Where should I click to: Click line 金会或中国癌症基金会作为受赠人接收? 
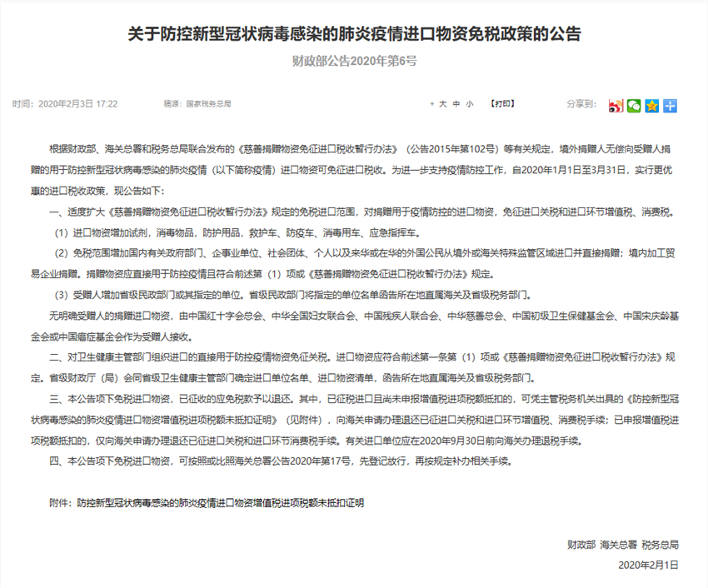click(113, 337)
